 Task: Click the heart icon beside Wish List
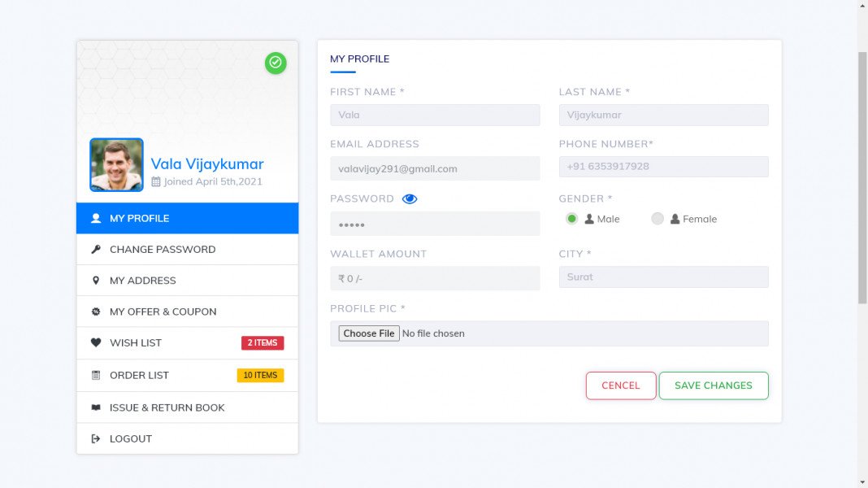click(x=96, y=342)
